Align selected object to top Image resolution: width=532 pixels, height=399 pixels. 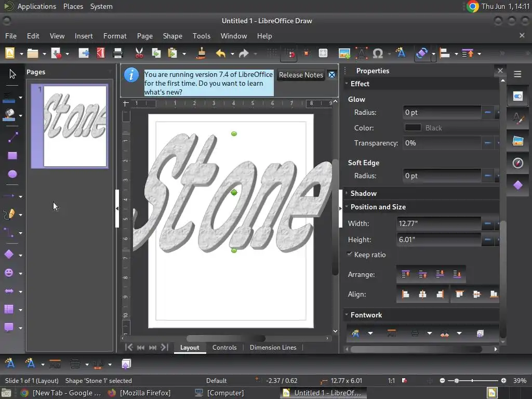pos(460,294)
